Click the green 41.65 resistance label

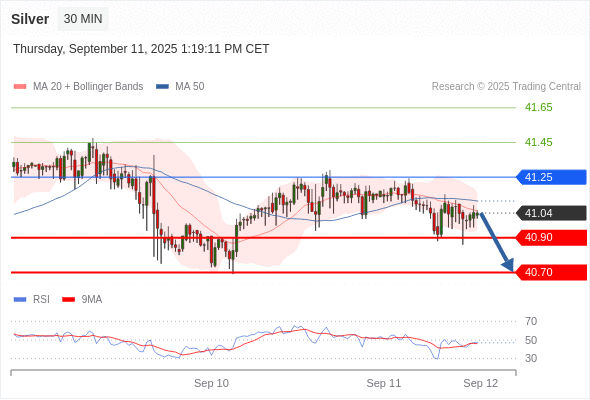[539, 108]
